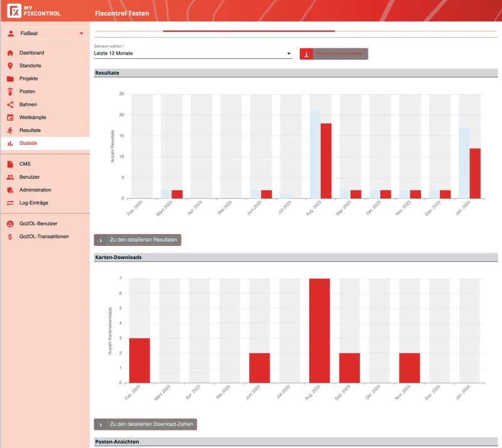Open Zu den detaillierten Resultaten
The image size is (502, 448).
click(x=137, y=240)
